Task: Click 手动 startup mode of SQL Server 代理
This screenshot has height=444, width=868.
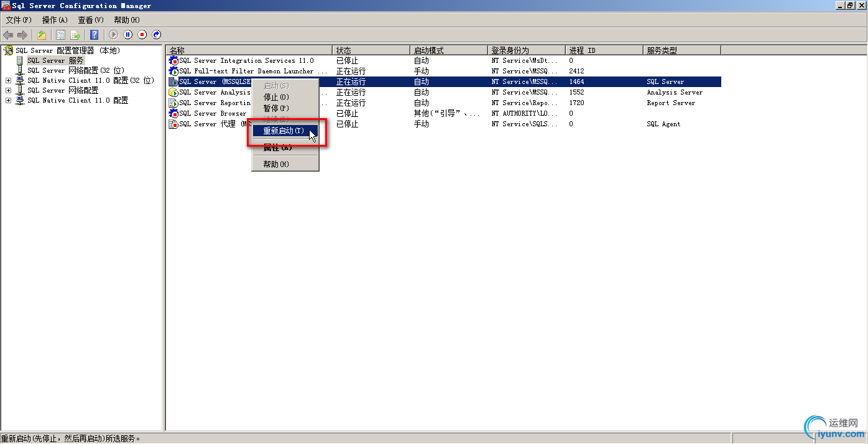Action: tap(421, 124)
